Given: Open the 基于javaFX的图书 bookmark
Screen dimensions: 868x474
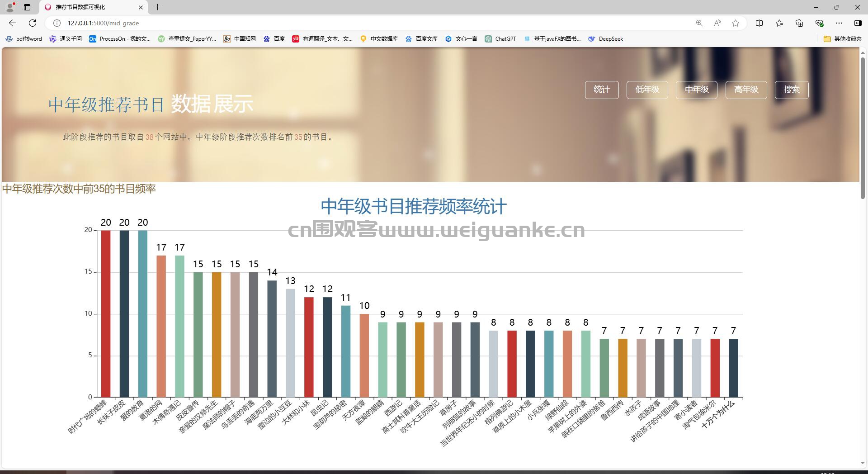Looking at the screenshot, I should [552, 39].
